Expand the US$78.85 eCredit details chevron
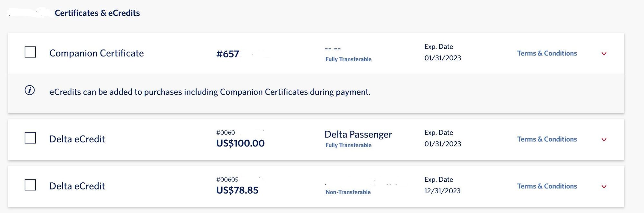Screen dimensions: 644x213 [x=604, y=187]
